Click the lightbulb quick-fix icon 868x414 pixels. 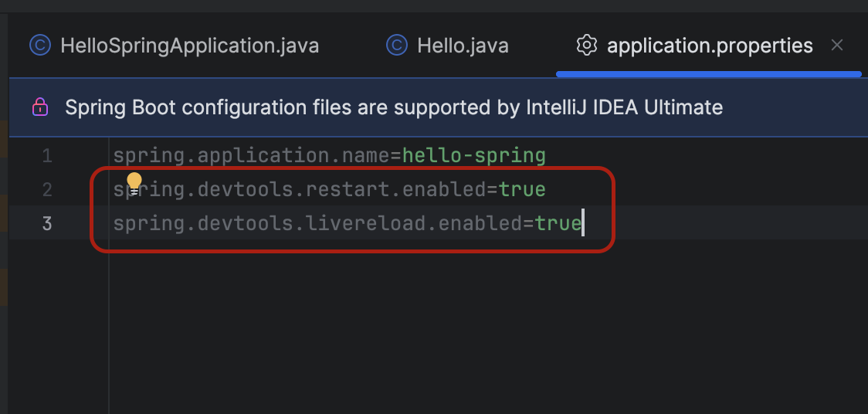click(134, 184)
